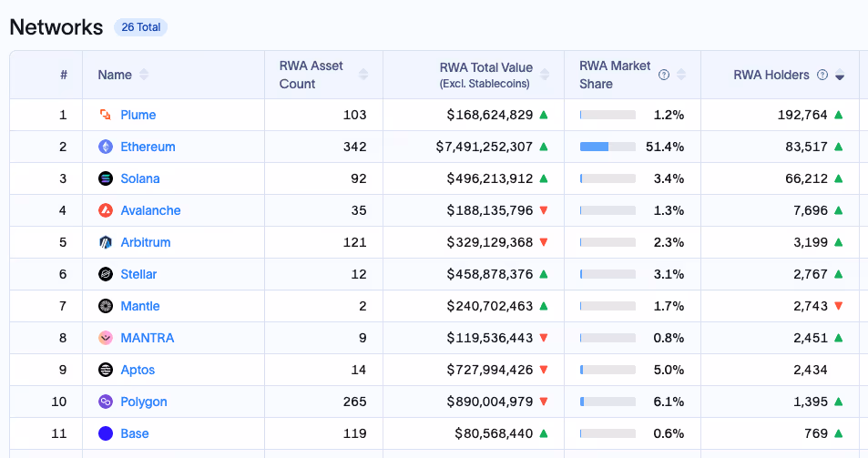Open the RWA Market Share help icon
Screen dimensions: 868x458
[x=664, y=75]
